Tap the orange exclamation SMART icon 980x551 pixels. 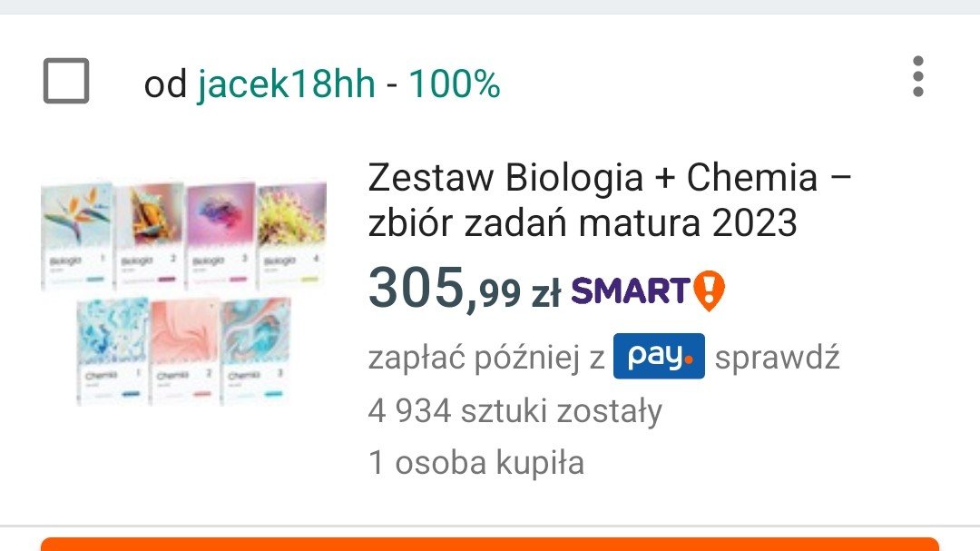(x=710, y=290)
